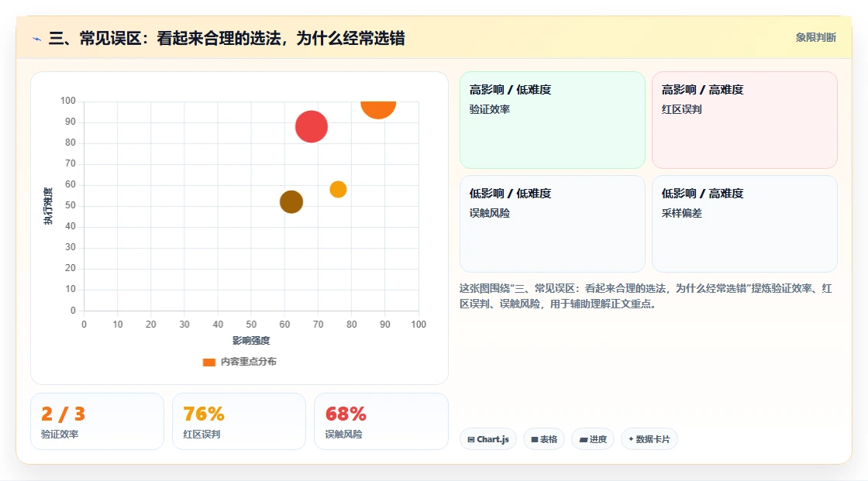The width and height of the screenshot is (868, 481).
Task: Open the 低影响 / 低难度 quadrant card
Action: [x=553, y=224]
